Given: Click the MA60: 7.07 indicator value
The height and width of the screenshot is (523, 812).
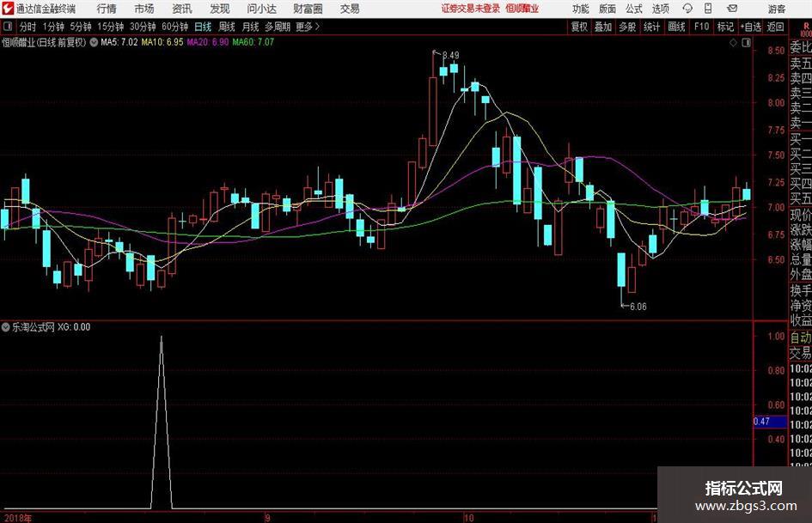Looking at the screenshot, I should pyautogui.click(x=253, y=42).
